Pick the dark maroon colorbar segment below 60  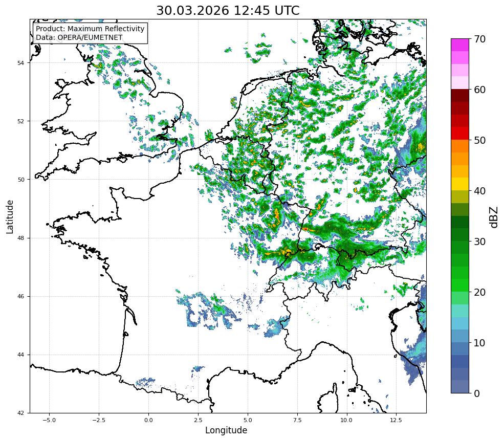tap(460, 96)
